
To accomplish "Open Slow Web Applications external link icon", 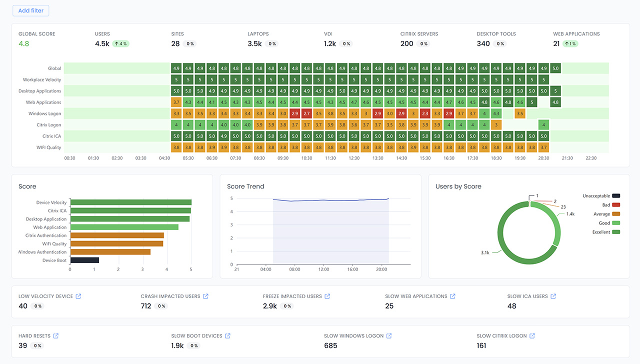I will coord(452,296).
